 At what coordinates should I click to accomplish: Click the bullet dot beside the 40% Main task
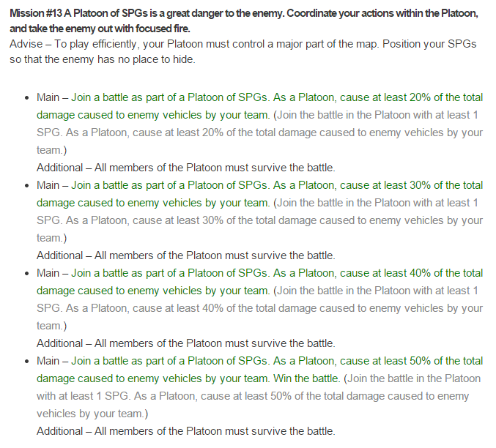click(x=27, y=274)
